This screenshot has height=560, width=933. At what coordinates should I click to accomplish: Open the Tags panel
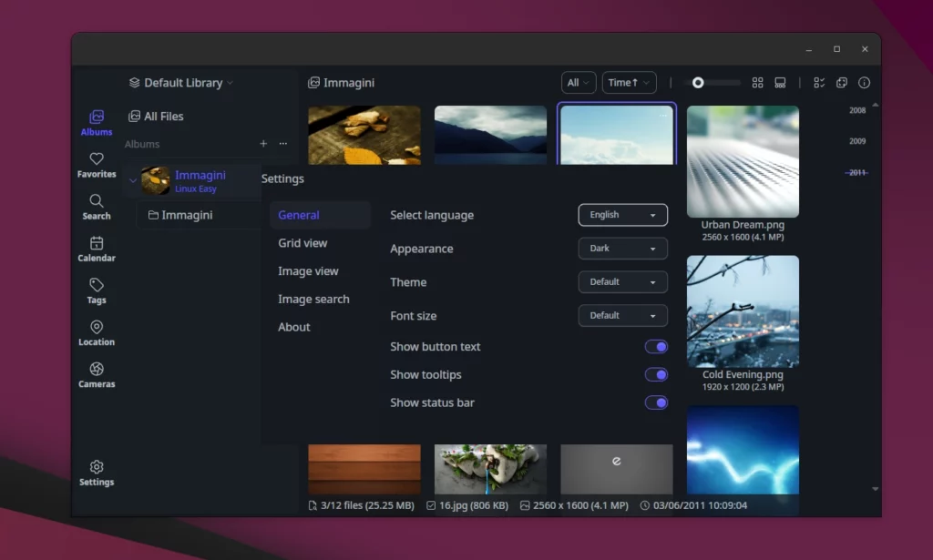(96, 290)
